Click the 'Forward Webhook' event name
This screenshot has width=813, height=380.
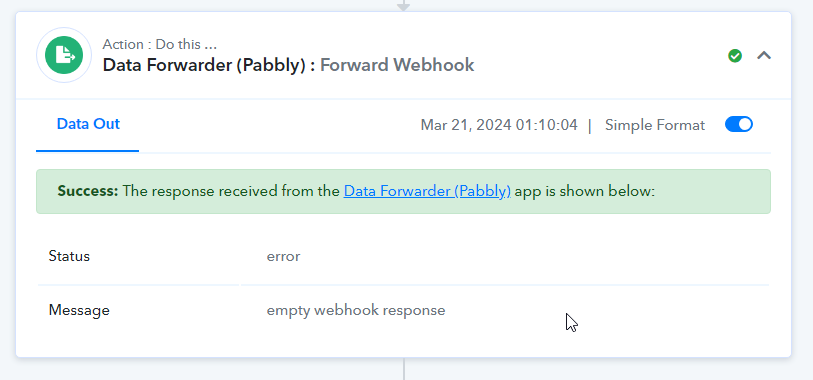(397, 65)
